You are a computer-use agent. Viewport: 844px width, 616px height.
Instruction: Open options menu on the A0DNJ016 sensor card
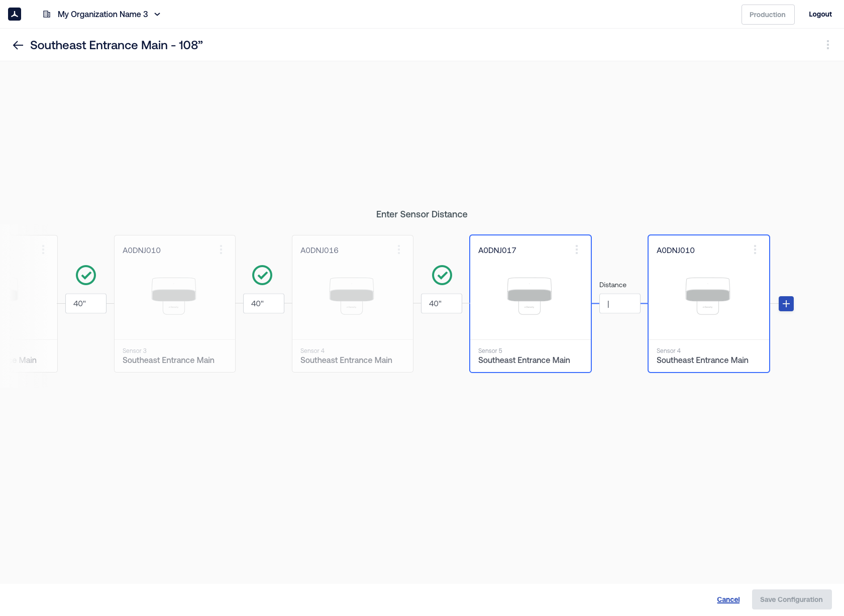click(x=398, y=250)
